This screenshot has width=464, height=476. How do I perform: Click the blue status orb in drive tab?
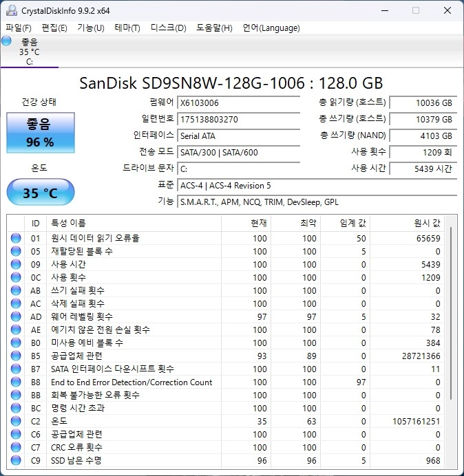tap(6, 41)
